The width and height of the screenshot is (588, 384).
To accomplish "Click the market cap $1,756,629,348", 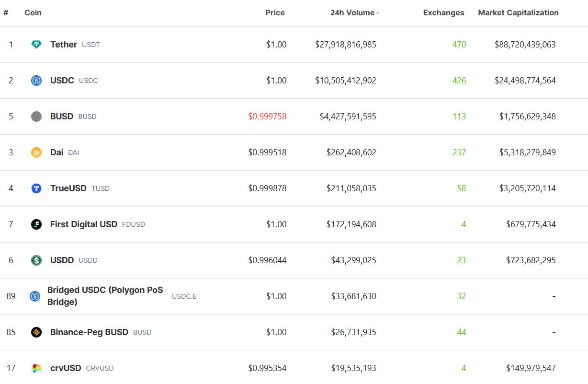I will coord(528,116).
